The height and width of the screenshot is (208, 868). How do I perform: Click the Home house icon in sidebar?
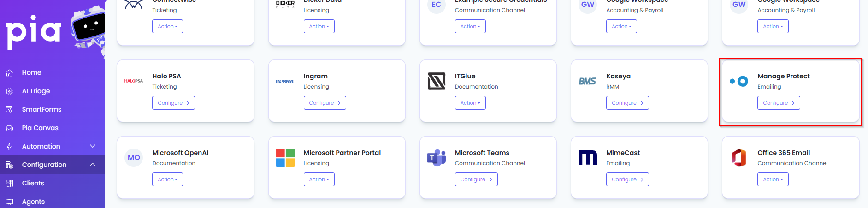pos(9,72)
